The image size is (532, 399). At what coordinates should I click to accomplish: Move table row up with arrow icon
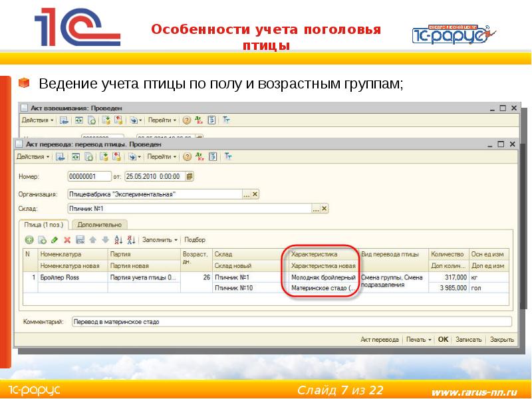92,239
